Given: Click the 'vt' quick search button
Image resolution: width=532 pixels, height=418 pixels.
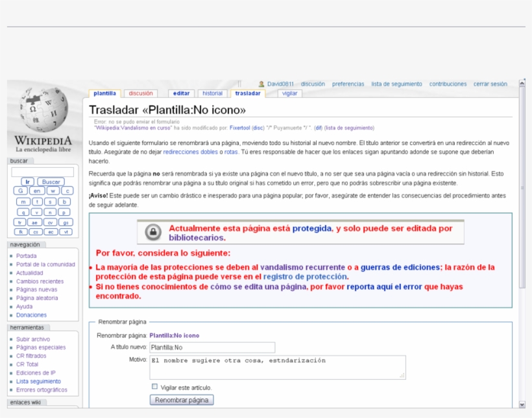Looking at the screenshot, I should click(x=66, y=232).
